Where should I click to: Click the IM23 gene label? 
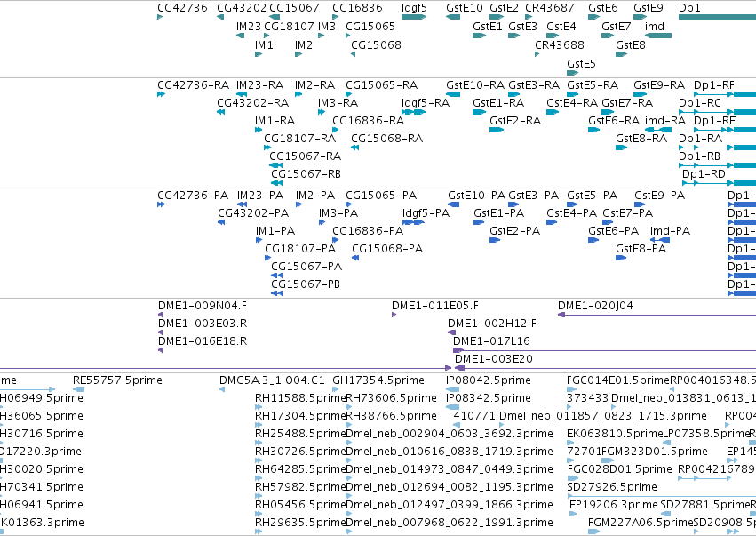coord(249,26)
